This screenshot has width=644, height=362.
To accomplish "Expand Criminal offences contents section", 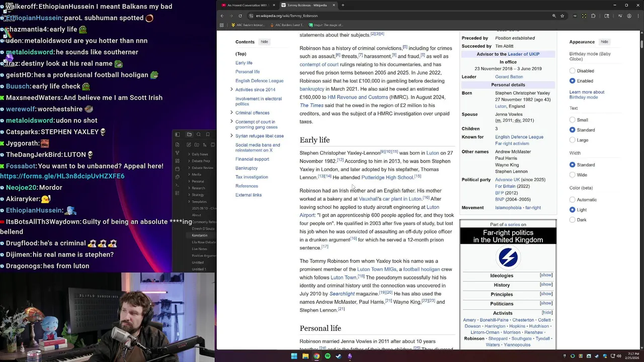I will (x=231, y=113).
